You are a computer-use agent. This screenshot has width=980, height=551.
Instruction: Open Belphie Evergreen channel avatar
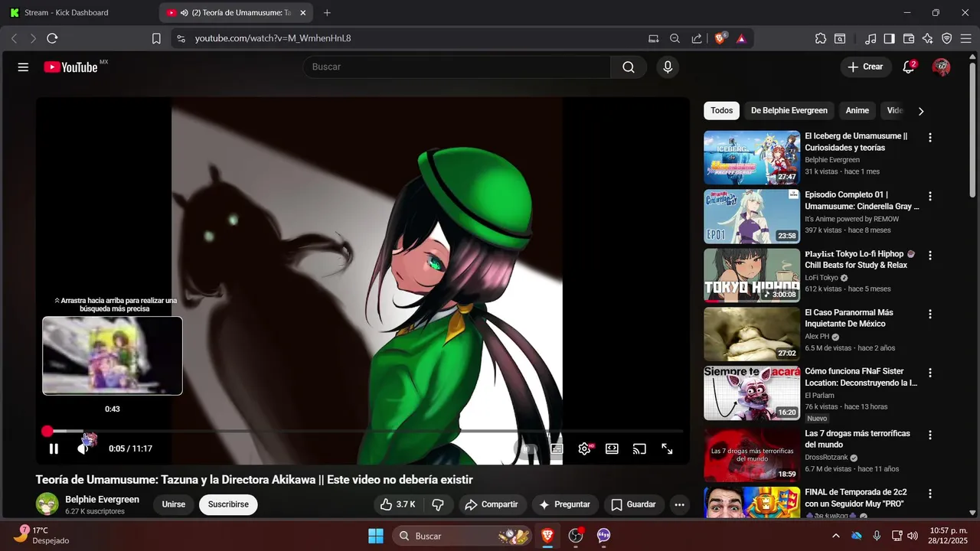click(47, 504)
